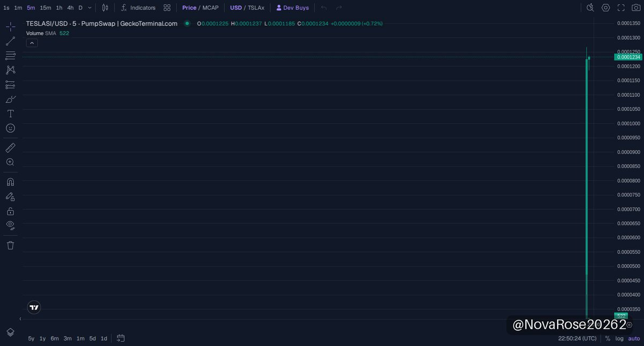Expand the more time intervals chevron
644x346 pixels.
point(90,8)
